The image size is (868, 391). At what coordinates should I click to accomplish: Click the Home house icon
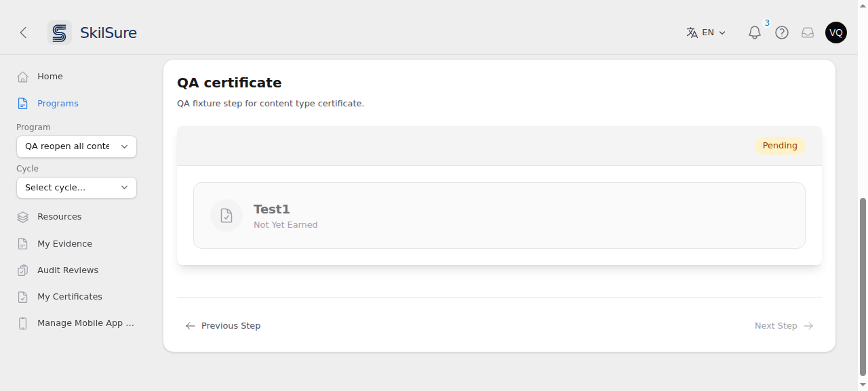click(x=23, y=77)
